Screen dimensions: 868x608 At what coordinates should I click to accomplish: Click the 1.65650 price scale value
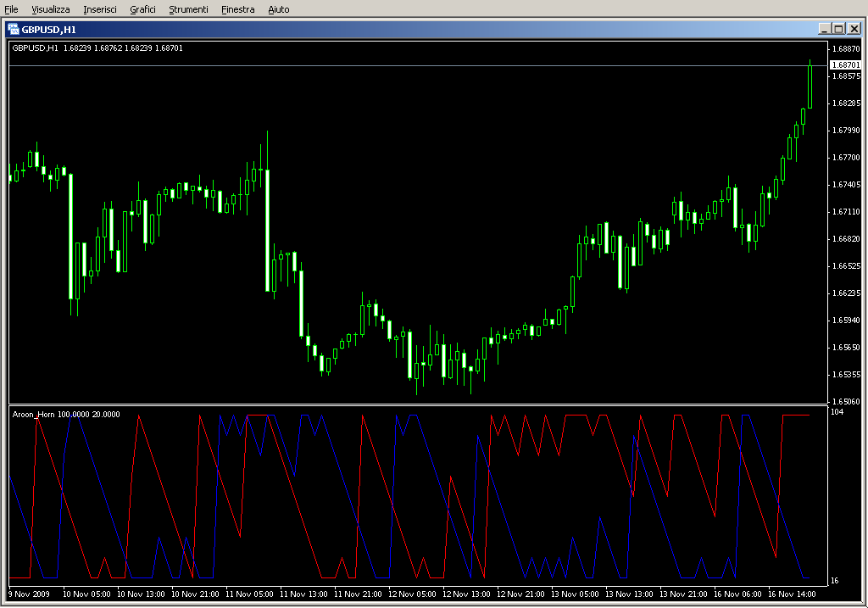(x=847, y=347)
